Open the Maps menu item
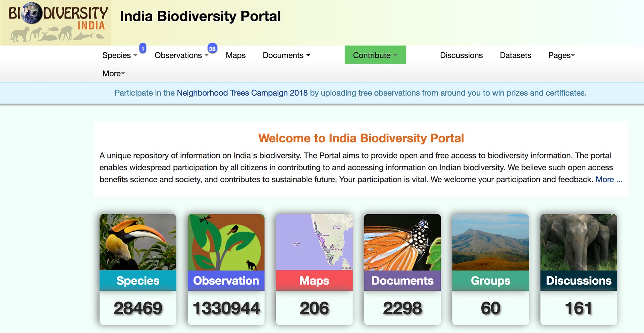The height and width of the screenshot is (333, 644). pos(235,55)
